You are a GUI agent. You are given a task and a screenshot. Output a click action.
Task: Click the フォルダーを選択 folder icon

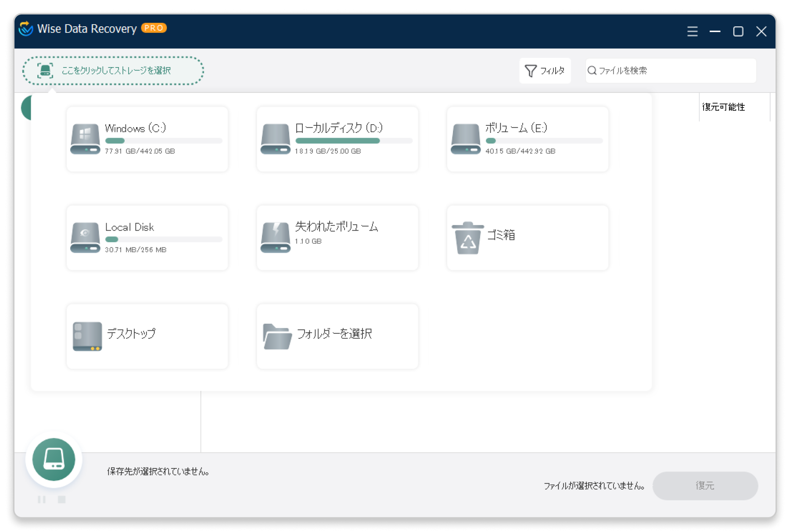click(276, 336)
